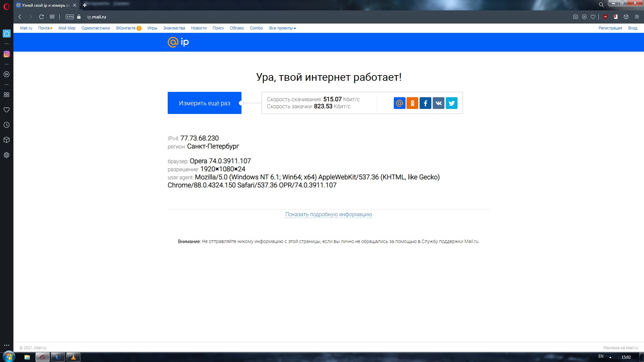Click the Регистрация link
This screenshot has height=362, width=644.
[610, 28]
